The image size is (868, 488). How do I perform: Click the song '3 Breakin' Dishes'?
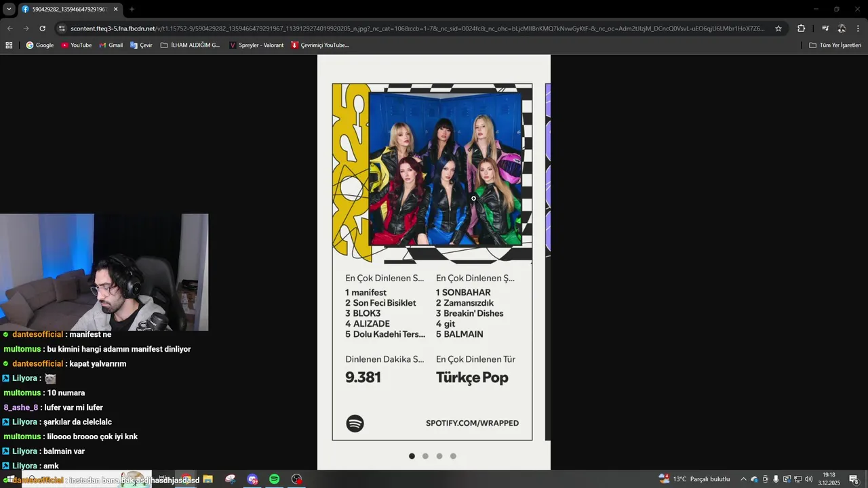tap(469, 314)
